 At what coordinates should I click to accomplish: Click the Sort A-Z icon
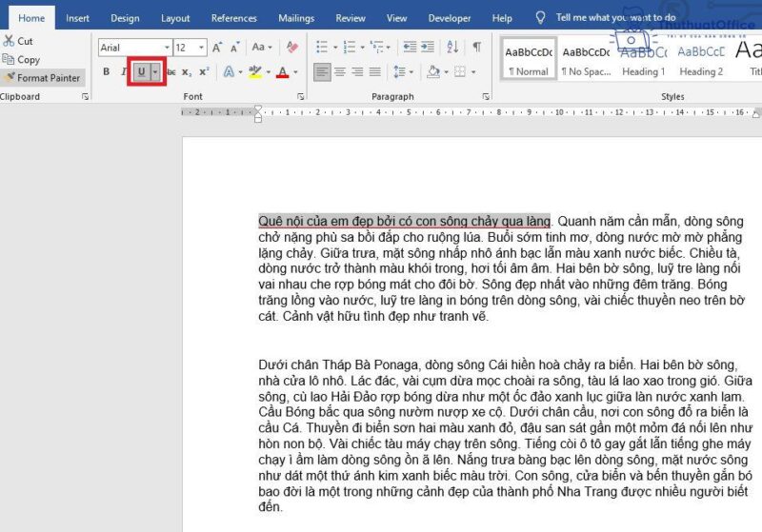coord(452,47)
